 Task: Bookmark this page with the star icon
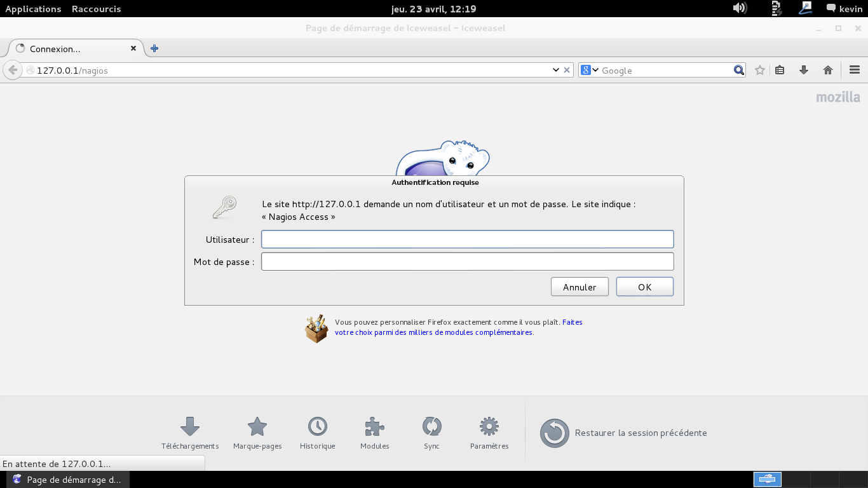point(759,70)
